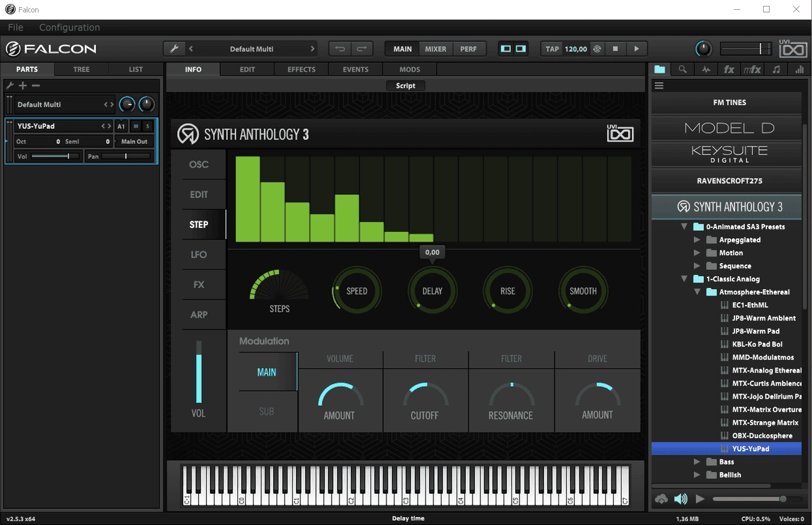Toggle left sidebar panel visibility
The image size is (812, 525).
[x=506, y=49]
